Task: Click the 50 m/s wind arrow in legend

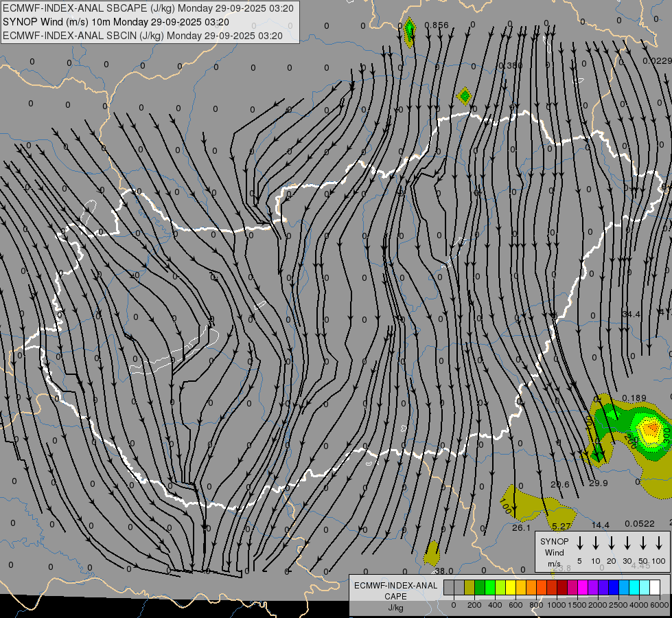Action: click(643, 543)
